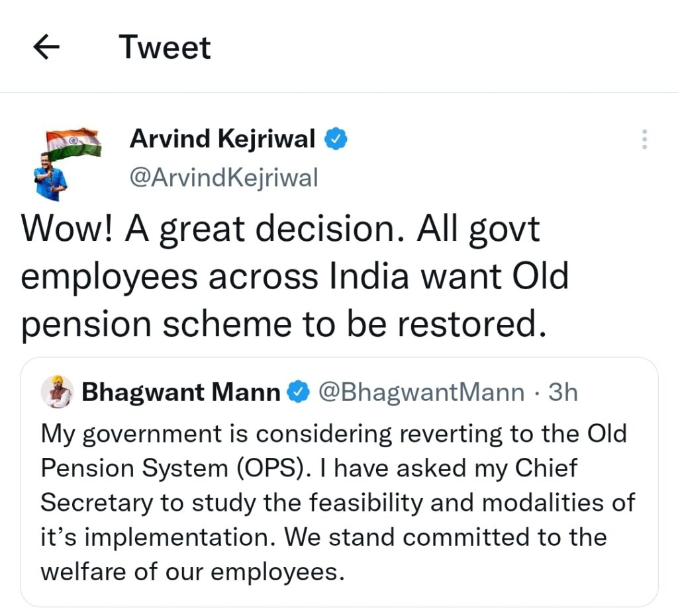Open Arvind Kejriwal's profile picture

coord(68,164)
